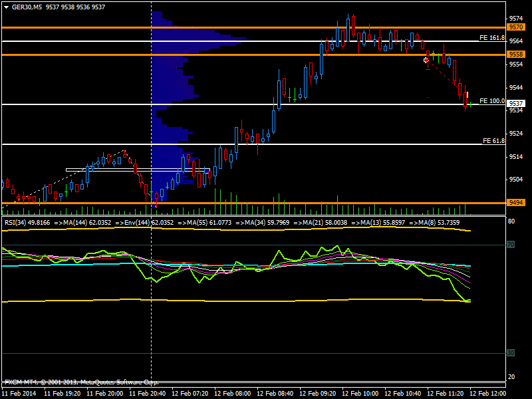Click the small blue dash marker below entry
Screen dimensions: 532x399
click(428, 98)
